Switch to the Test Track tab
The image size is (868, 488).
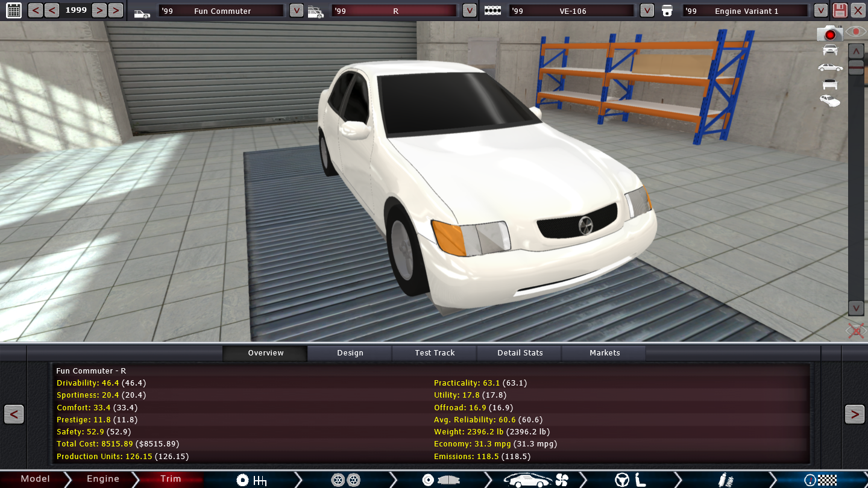[435, 353]
